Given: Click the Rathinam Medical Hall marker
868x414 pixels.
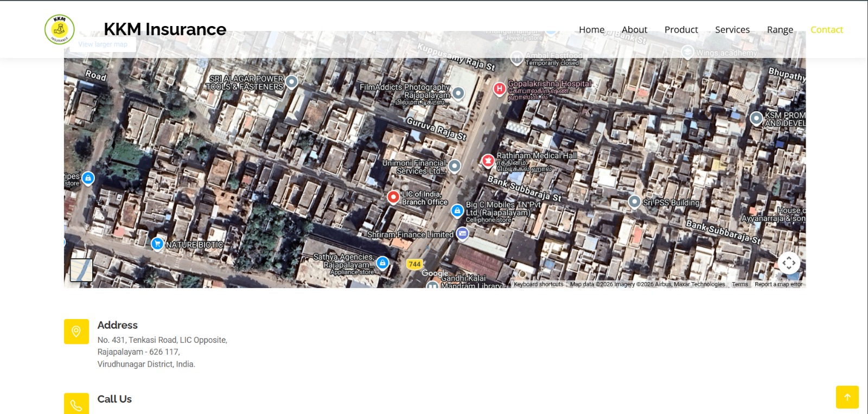Looking at the screenshot, I should (488, 161).
